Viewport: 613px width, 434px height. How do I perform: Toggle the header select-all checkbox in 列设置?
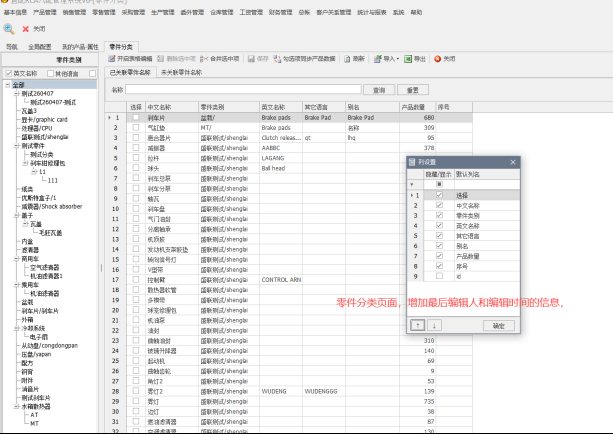439,184
